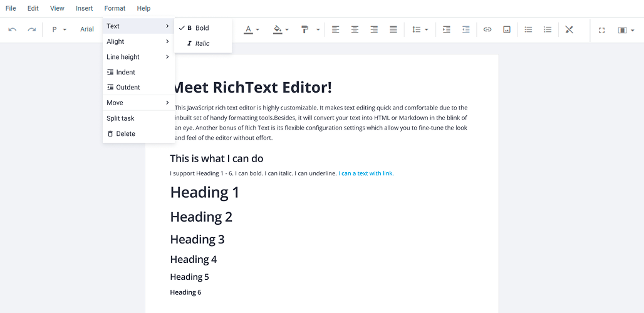Choose Indent from the Format menu
This screenshot has height=313, width=644.
pos(138,72)
